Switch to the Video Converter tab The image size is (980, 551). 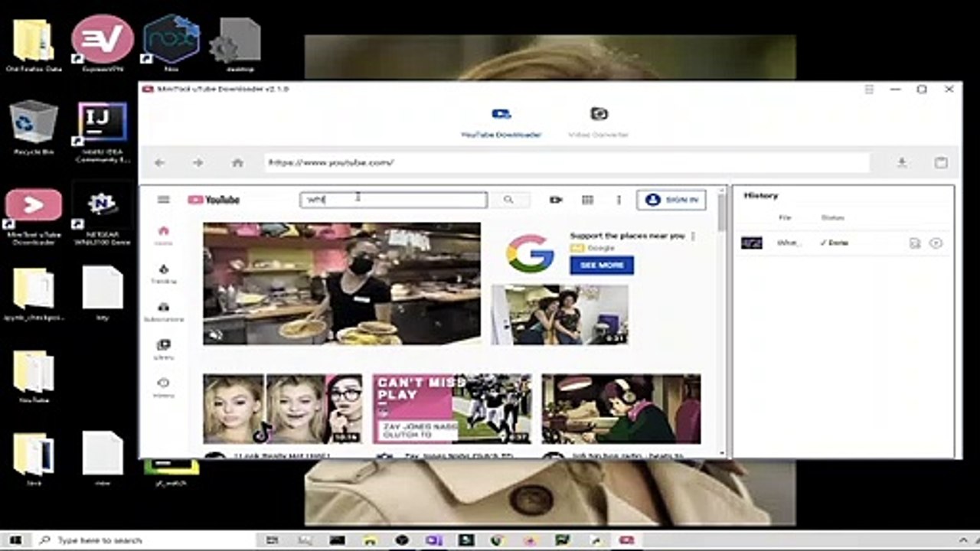point(599,122)
